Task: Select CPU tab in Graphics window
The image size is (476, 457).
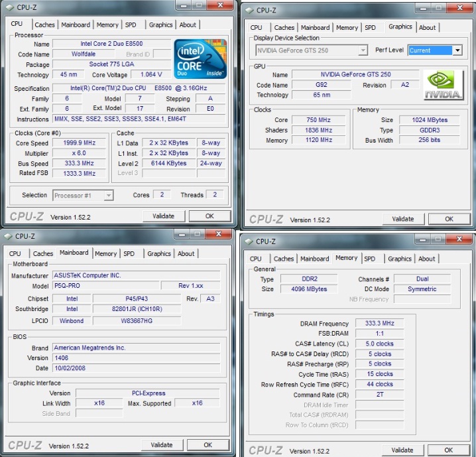Action: [x=256, y=28]
